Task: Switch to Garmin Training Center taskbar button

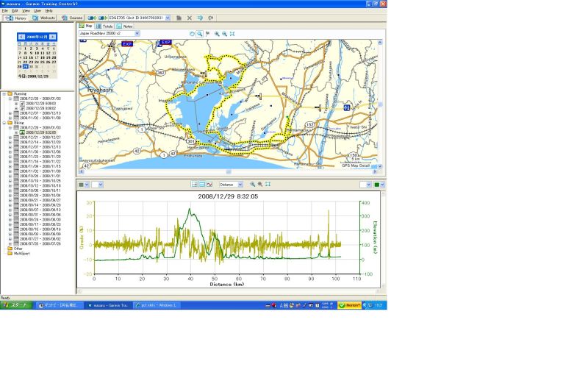Action: coord(108,305)
